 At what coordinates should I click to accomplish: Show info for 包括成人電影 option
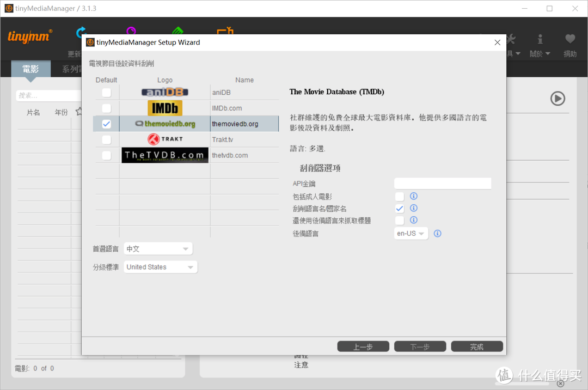click(x=414, y=196)
